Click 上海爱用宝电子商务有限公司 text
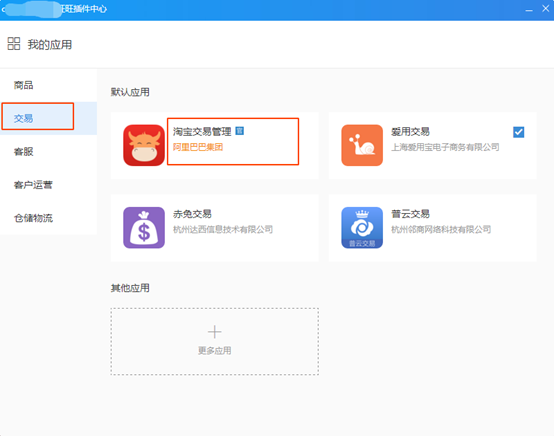 point(445,147)
